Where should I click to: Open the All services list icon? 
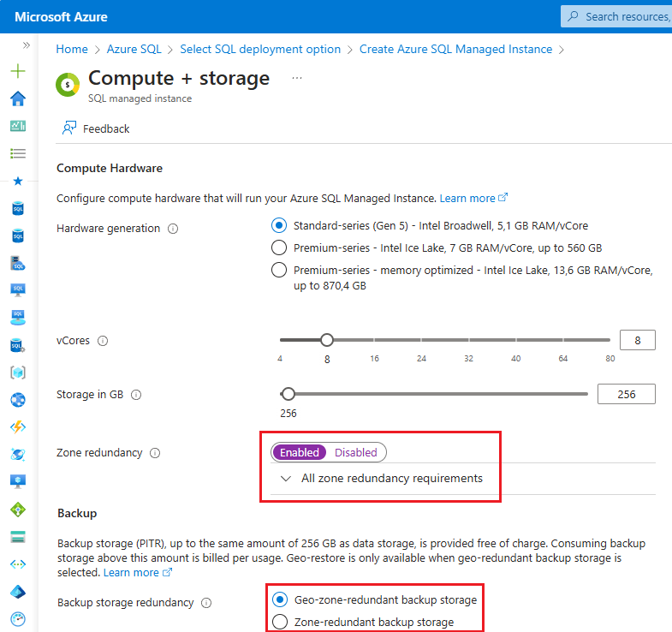[18, 153]
